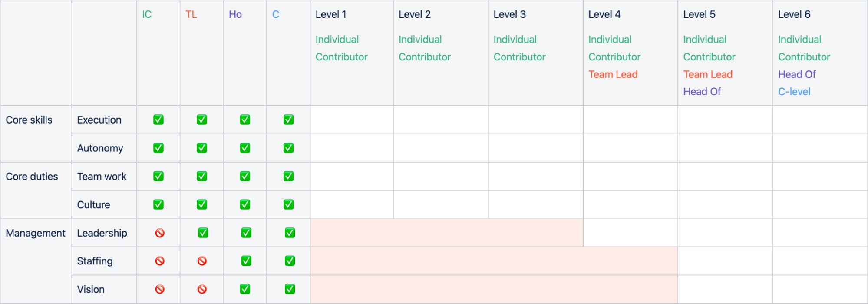Click the C-level label under Level 6
Screen dimensions: 868x304
pyautogui.click(x=794, y=92)
